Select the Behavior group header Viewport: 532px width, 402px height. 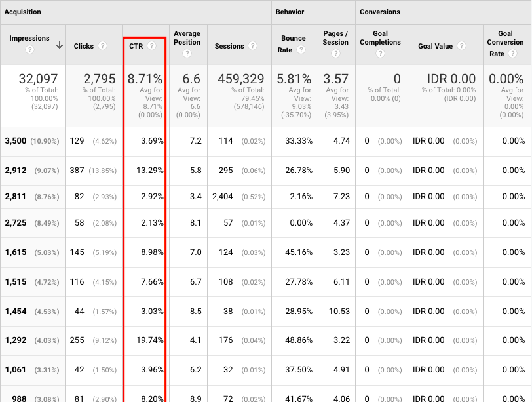pos(290,12)
